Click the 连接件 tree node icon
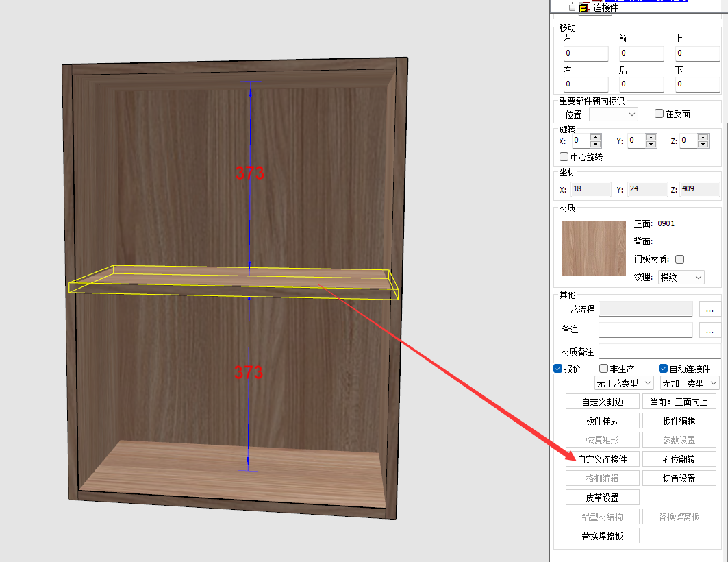Screen dimensions: 728x562 pos(584,8)
